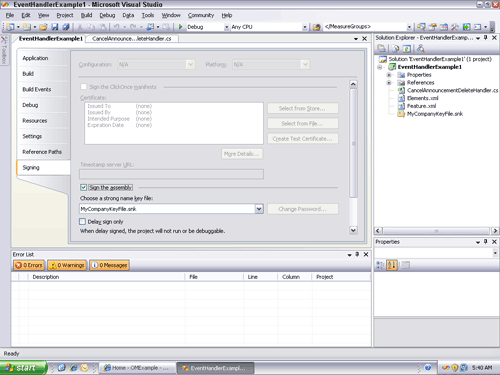
Task: Start debugging with the green play icon
Action: (180, 27)
